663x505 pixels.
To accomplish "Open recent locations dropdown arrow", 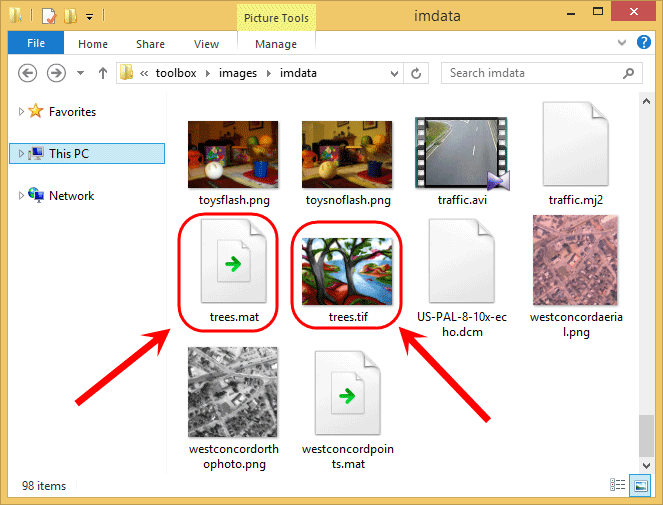I will coord(80,73).
